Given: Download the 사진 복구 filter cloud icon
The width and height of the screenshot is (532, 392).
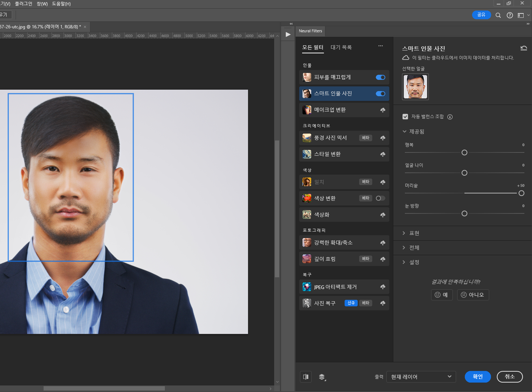Looking at the screenshot, I should click(x=383, y=303).
